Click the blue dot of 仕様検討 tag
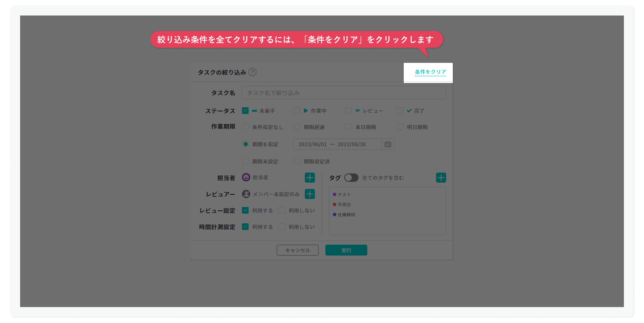The height and width of the screenshot is (323, 644). [335, 214]
